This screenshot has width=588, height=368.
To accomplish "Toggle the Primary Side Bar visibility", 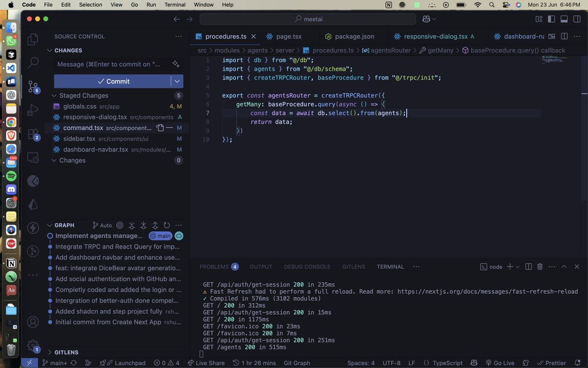I will 551,19.
